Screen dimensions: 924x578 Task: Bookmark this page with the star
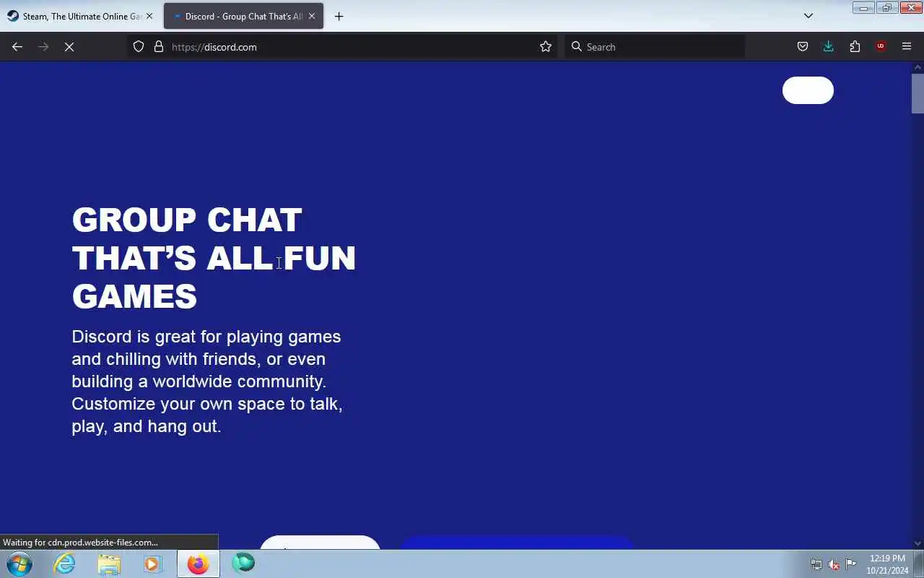(x=546, y=47)
